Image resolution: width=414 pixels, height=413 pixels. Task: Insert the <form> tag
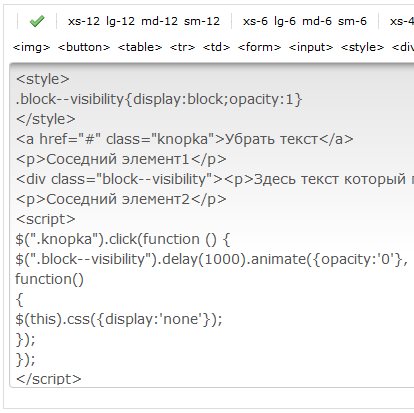pyautogui.click(x=259, y=47)
